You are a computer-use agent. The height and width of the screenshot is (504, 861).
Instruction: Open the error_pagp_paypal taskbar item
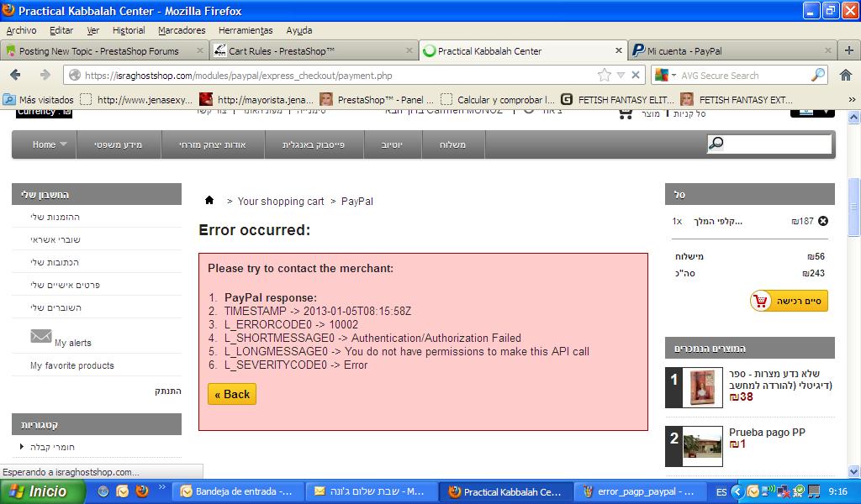(x=639, y=491)
